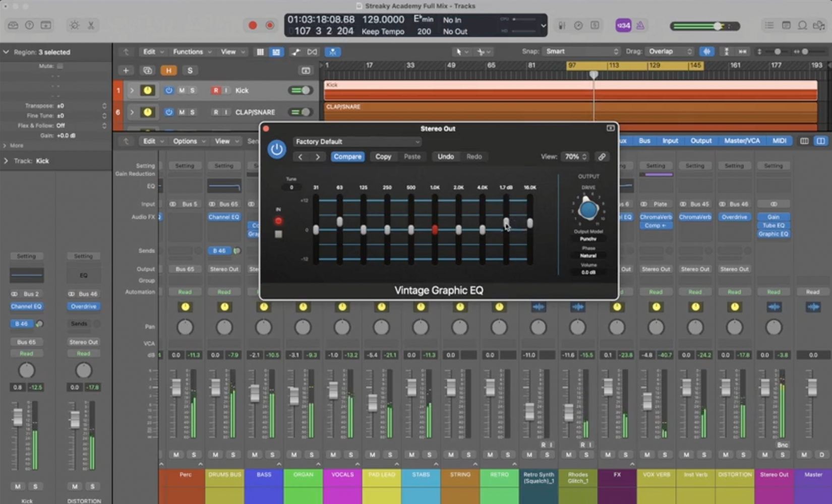Click the Copy button in plugin header
Viewport: 832px width, 504px height.
click(x=383, y=157)
